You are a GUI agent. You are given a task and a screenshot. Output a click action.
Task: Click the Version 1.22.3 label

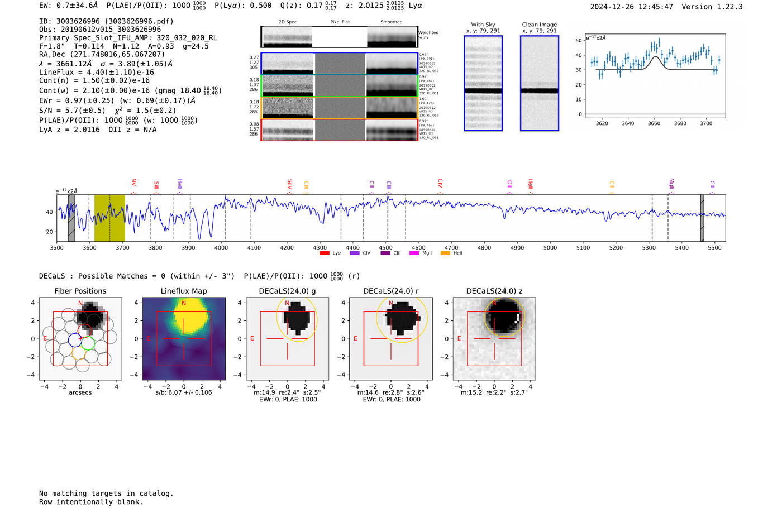(712, 7)
